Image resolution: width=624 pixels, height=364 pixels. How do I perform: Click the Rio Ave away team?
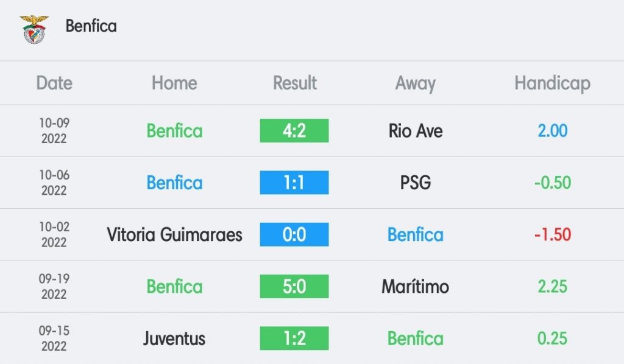click(x=416, y=131)
